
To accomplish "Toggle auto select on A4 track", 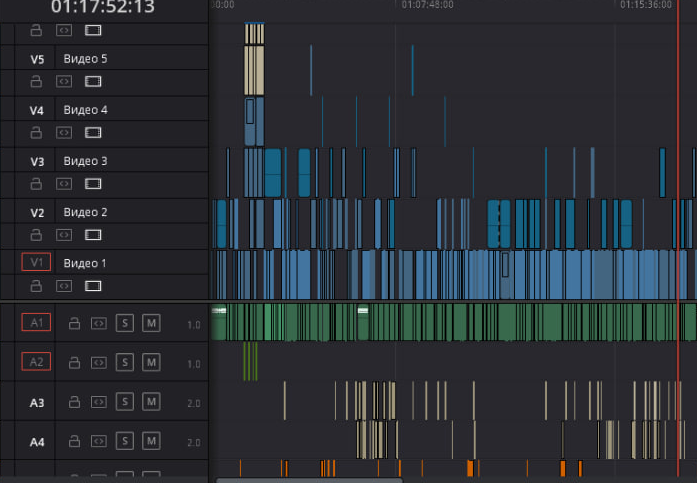I will pos(99,441).
